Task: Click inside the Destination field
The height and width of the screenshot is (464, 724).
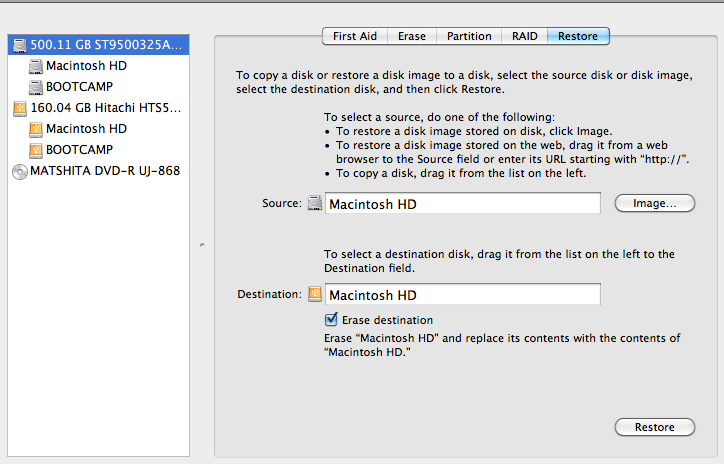Action: pos(463,294)
